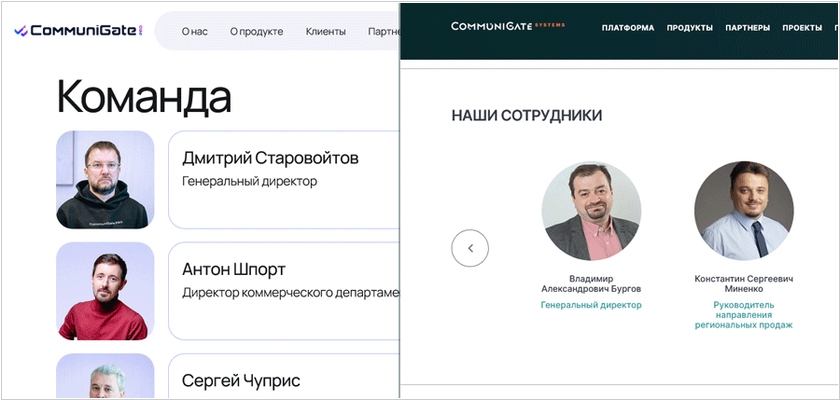Open the 'ПАРТНЕРЫ' navigation item
Image resolution: width=840 pixels, height=400 pixels.
tap(748, 28)
